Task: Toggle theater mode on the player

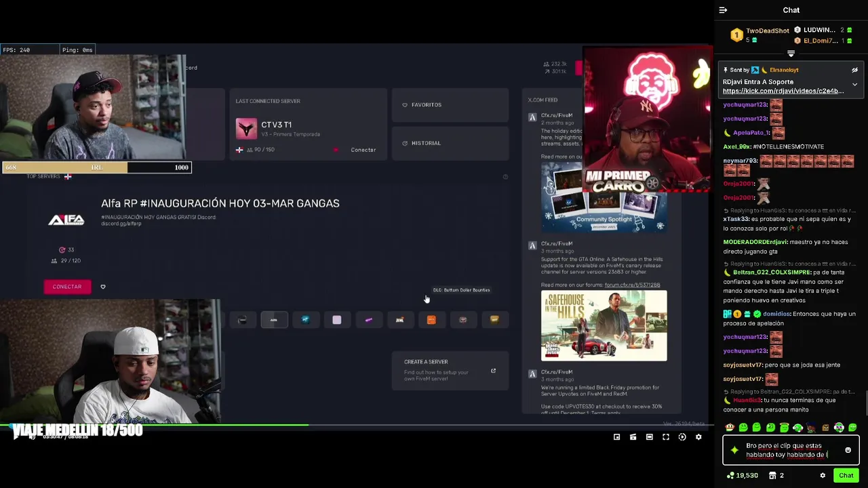Action: (650, 437)
